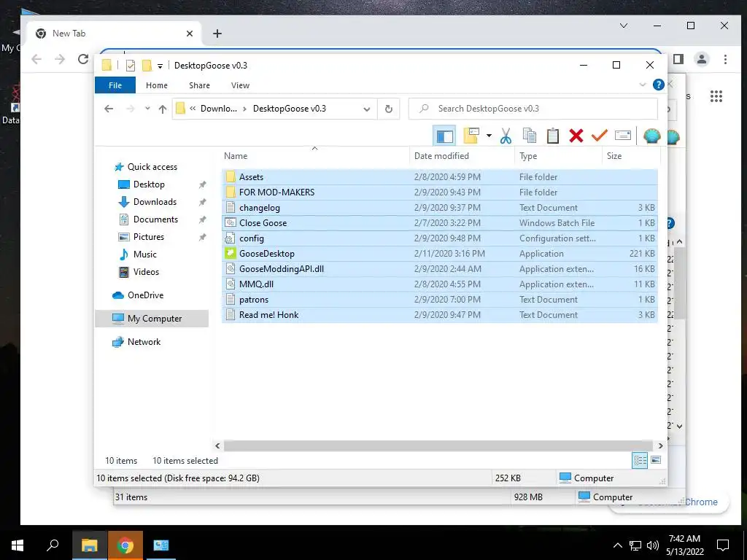Click the New Folder icon in the title bar

[147, 66]
